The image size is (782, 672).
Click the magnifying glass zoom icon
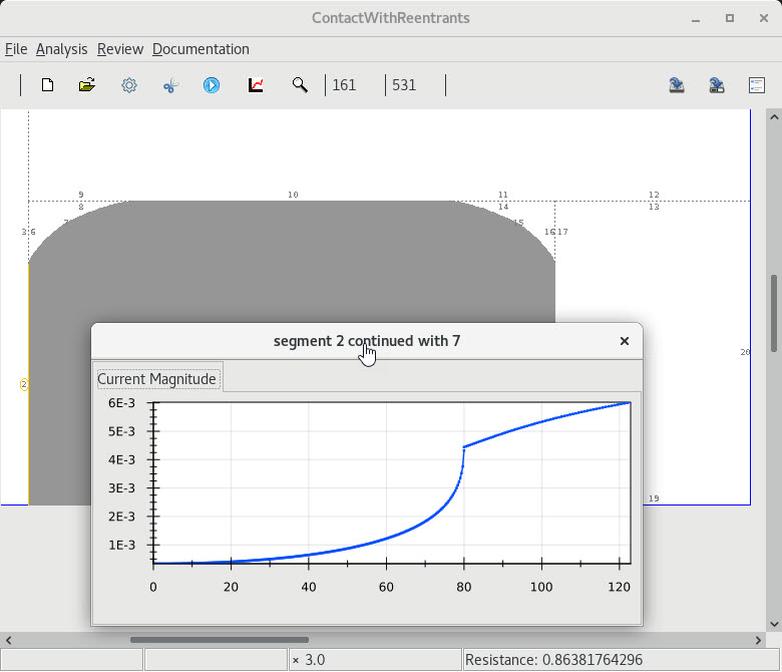(299, 85)
